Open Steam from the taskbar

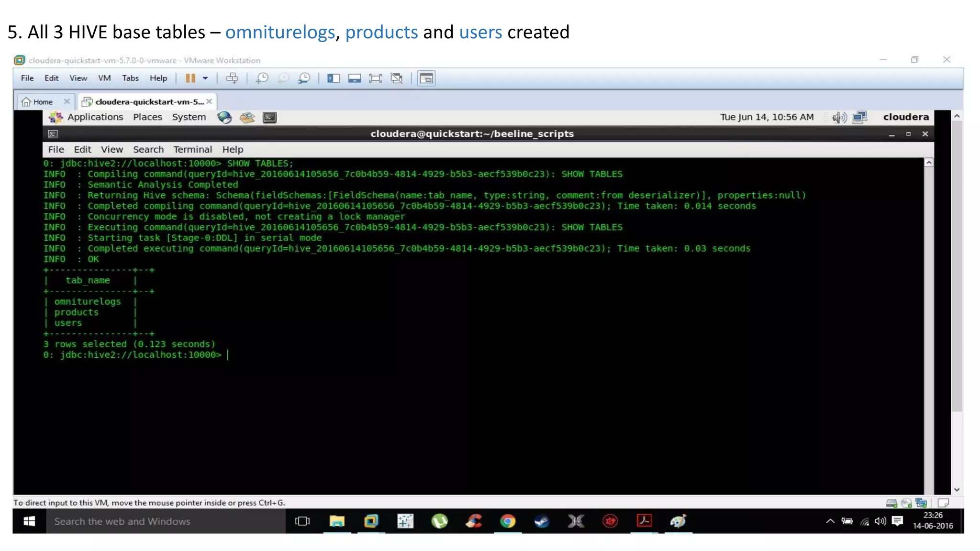click(542, 521)
